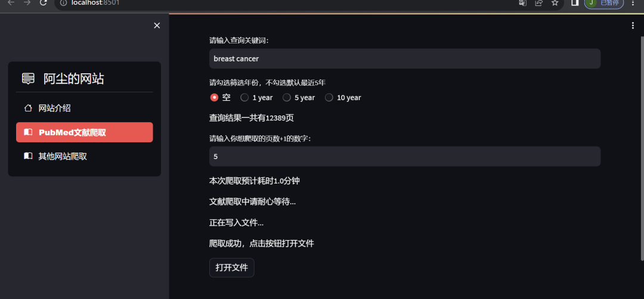Choose the 5 year filter option
This screenshot has width=644, height=299.
pos(299,98)
